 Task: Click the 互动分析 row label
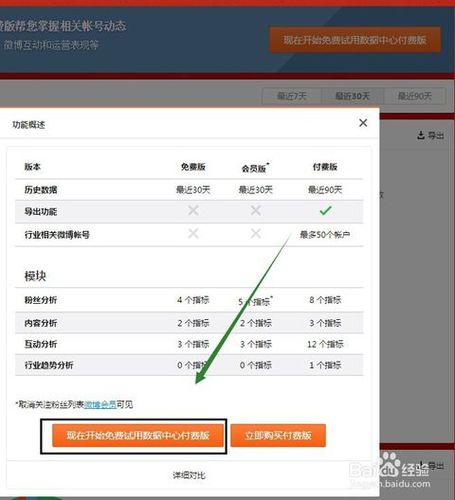click(x=41, y=344)
